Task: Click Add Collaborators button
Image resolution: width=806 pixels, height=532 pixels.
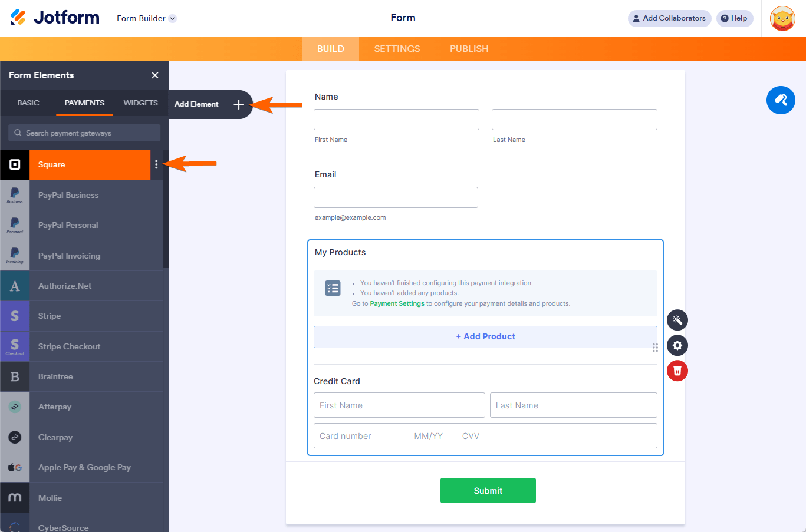Action: (669, 18)
